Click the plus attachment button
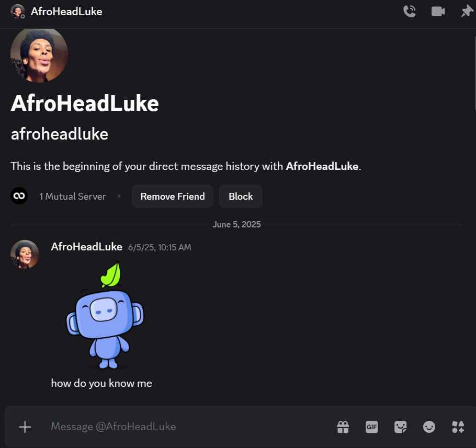The image size is (476, 448). coord(25,427)
